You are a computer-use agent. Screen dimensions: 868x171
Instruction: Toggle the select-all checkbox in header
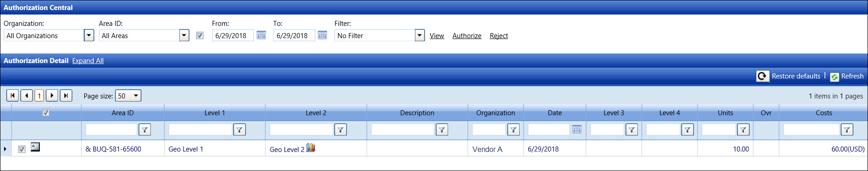46,112
